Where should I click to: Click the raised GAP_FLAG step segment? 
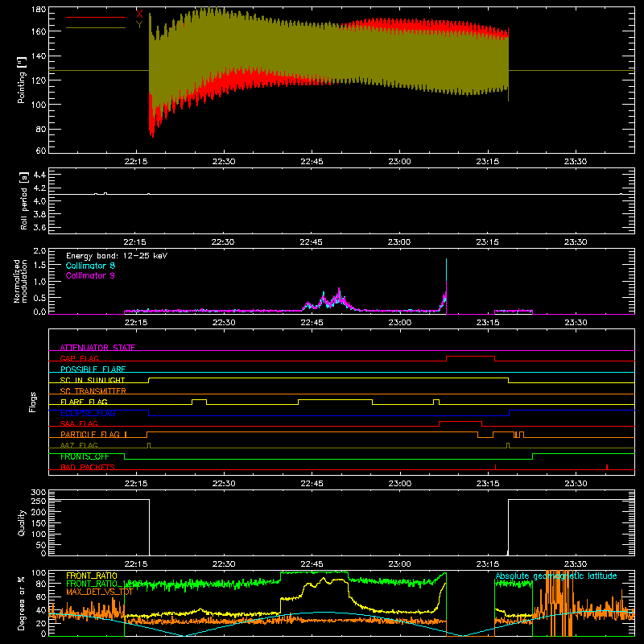pyautogui.click(x=470, y=356)
